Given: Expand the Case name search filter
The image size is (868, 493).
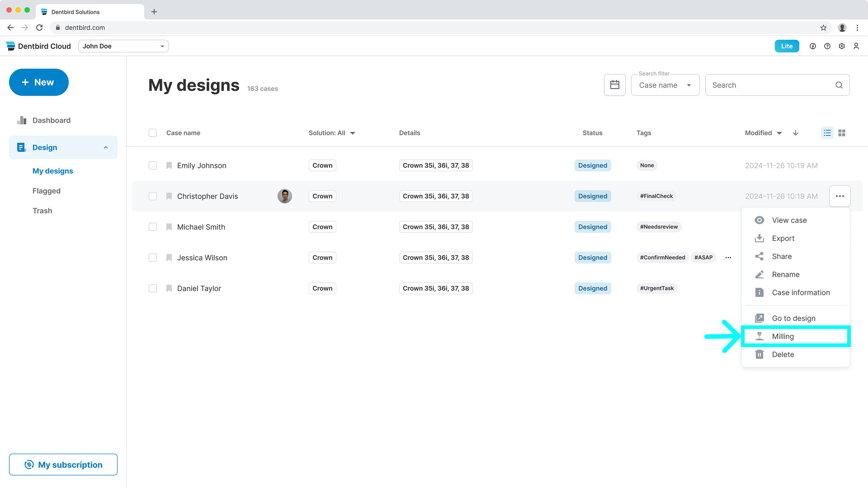Looking at the screenshot, I should pos(665,85).
